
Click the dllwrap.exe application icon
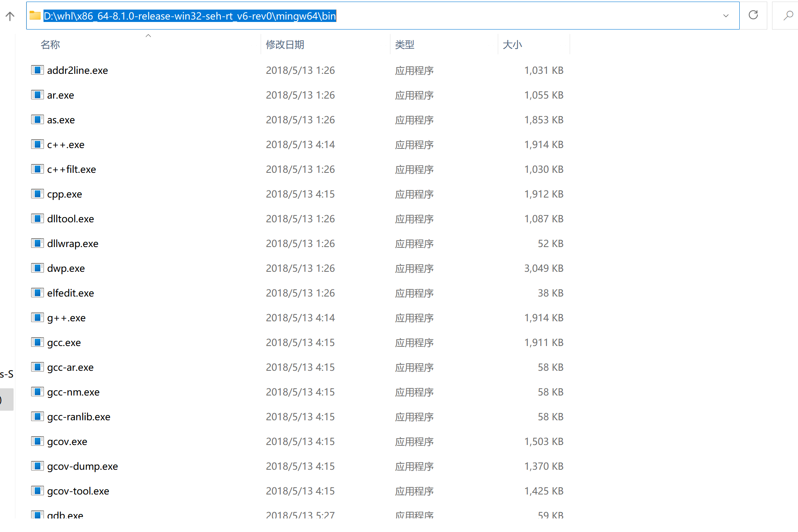pyautogui.click(x=37, y=243)
